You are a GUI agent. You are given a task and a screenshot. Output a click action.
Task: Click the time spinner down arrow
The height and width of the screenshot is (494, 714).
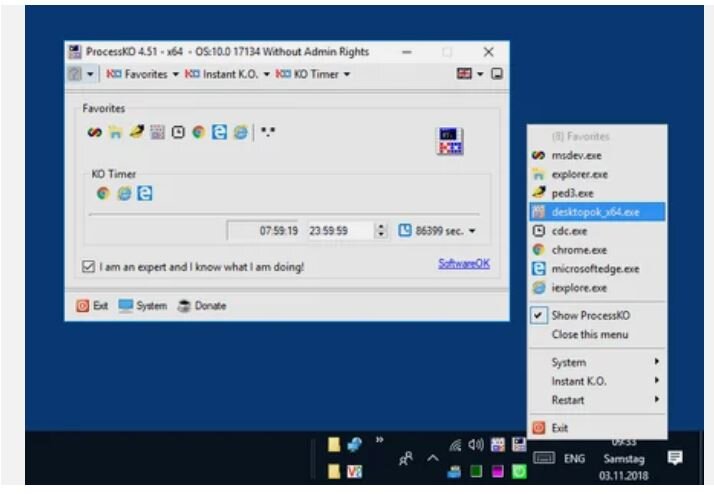(381, 235)
